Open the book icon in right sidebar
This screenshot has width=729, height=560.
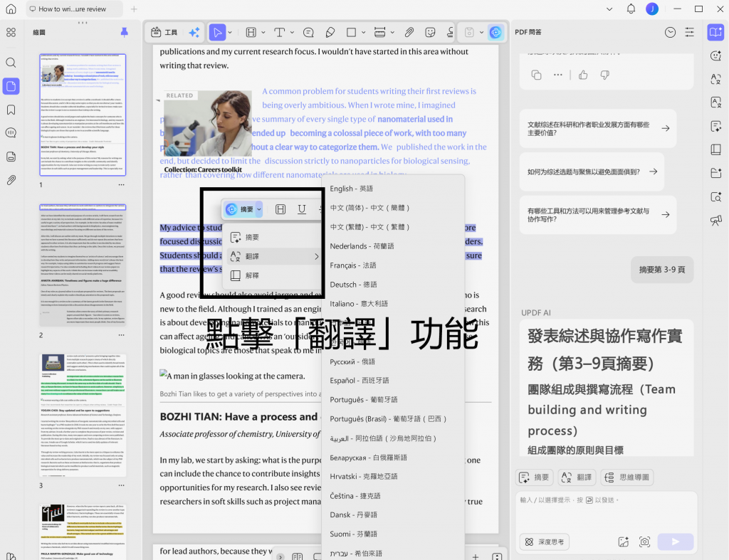pos(716,149)
